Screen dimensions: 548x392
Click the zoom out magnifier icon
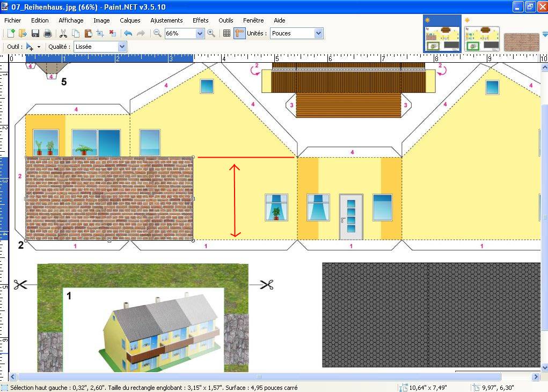(x=157, y=33)
